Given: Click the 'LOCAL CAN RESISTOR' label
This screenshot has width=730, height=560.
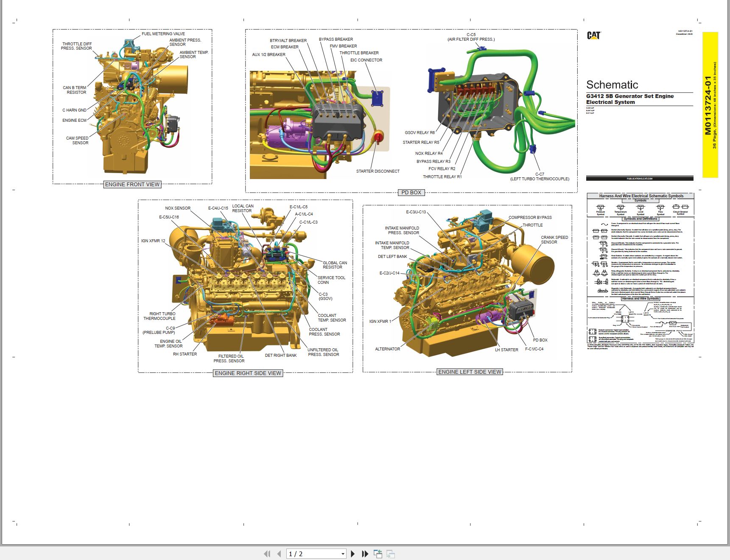Looking at the screenshot, I should click(x=243, y=208).
